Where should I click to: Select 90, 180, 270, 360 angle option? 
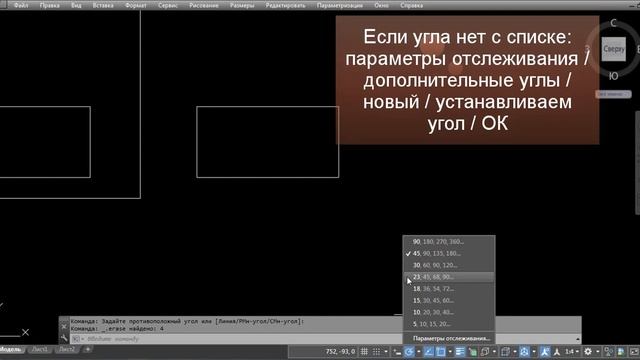coord(449,242)
